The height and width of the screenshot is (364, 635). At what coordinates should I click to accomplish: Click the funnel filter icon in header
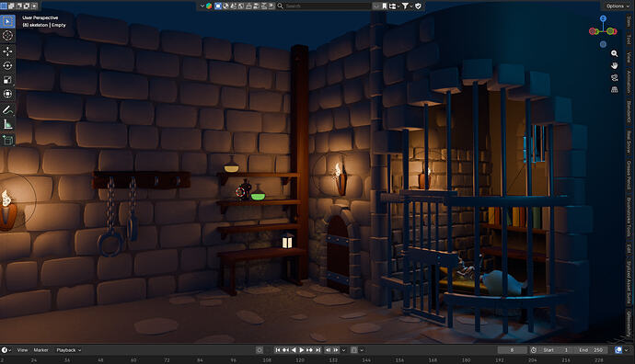[x=405, y=6]
